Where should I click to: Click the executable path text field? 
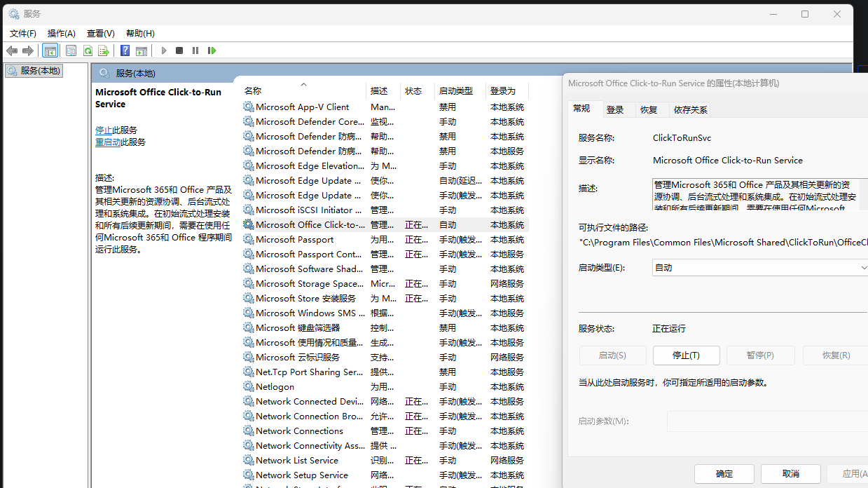tap(723, 242)
